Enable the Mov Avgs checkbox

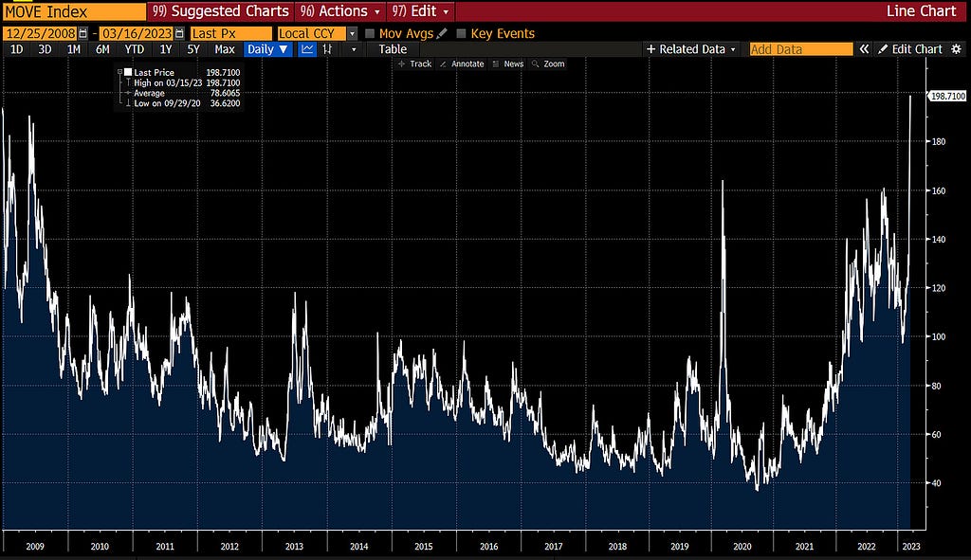[370, 33]
